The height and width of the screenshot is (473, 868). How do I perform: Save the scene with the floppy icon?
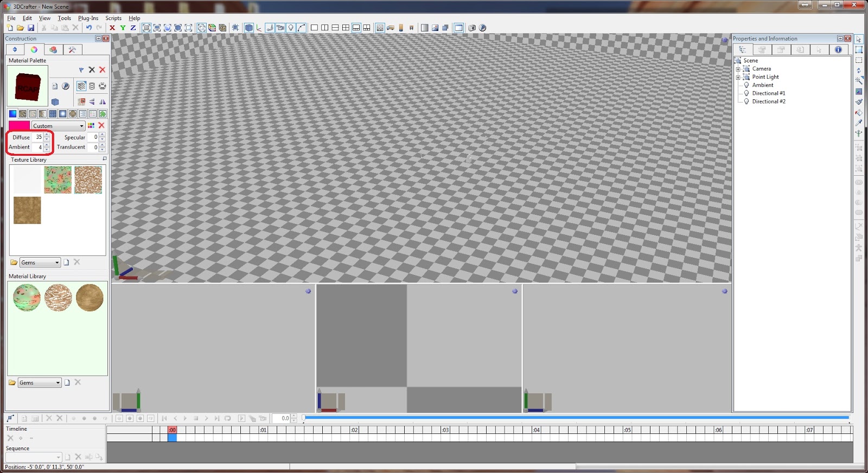[x=31, y=28]
